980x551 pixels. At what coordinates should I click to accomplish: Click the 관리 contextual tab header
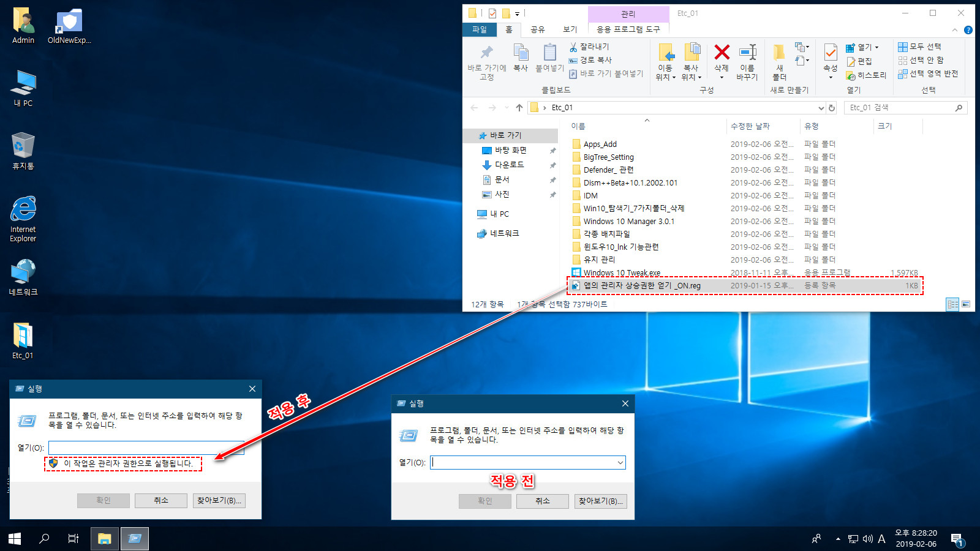(x=628, y=14)
